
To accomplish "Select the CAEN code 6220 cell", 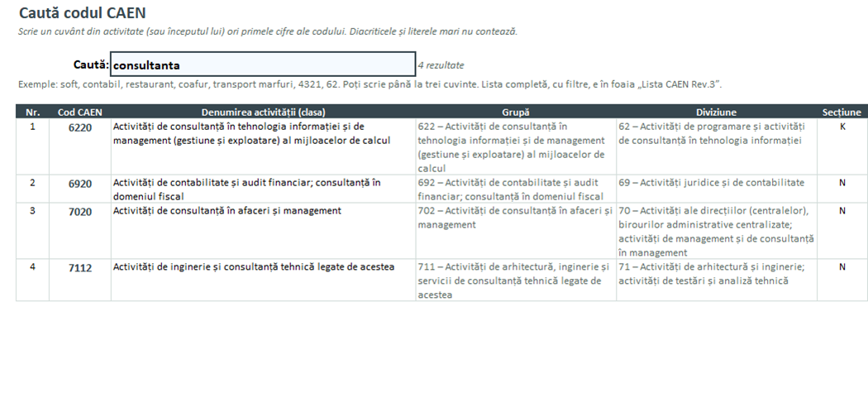I will [x=79, y=146].
